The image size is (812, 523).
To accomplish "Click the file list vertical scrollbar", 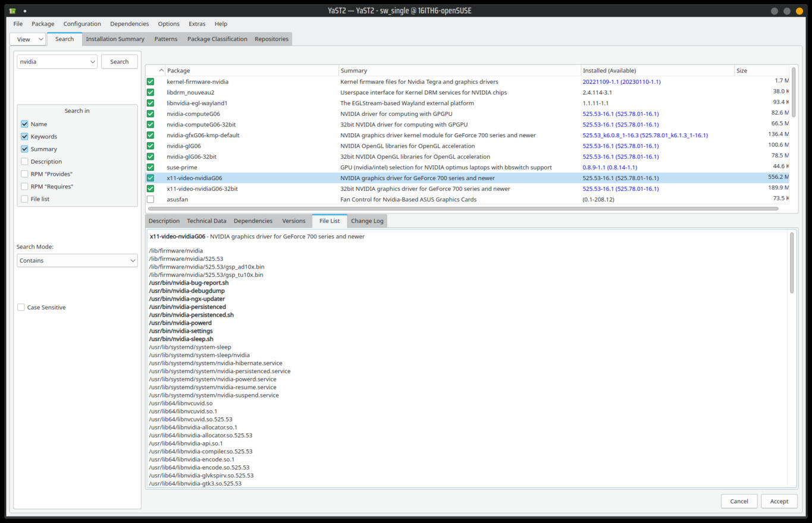I will (x=792, y=263).
